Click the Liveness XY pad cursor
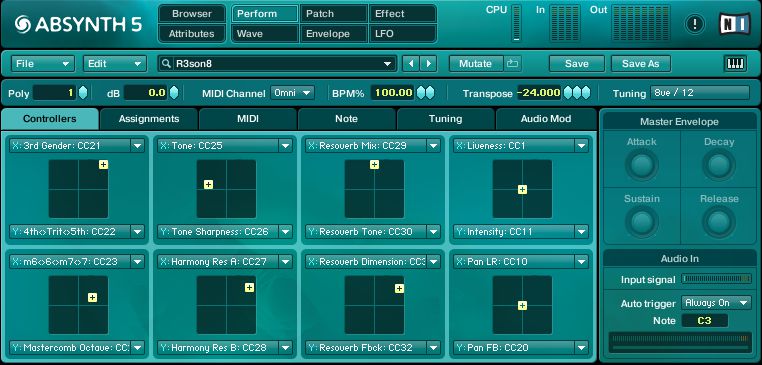The image size is (762, 365). 522,190
